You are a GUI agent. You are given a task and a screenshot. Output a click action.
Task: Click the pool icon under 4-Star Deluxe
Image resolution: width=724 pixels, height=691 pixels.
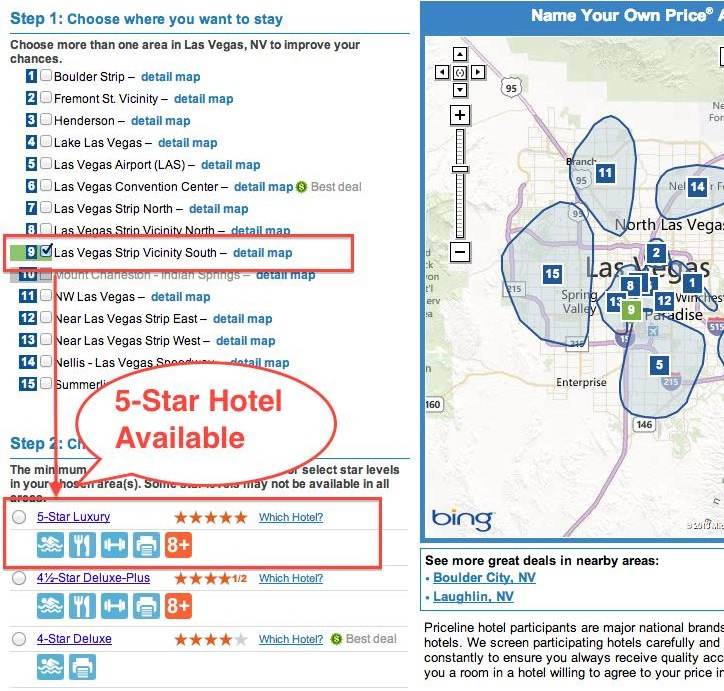tap(50, 667)
